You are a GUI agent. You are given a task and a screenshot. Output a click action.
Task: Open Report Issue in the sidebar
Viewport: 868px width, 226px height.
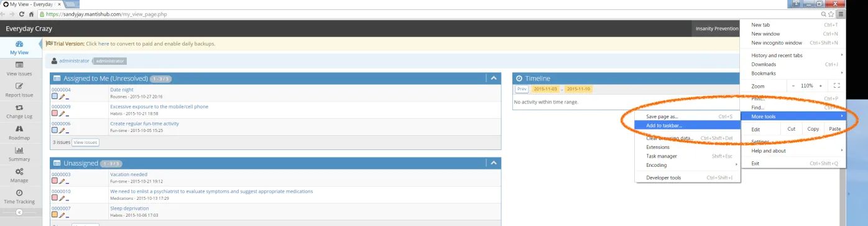(19, 90)
